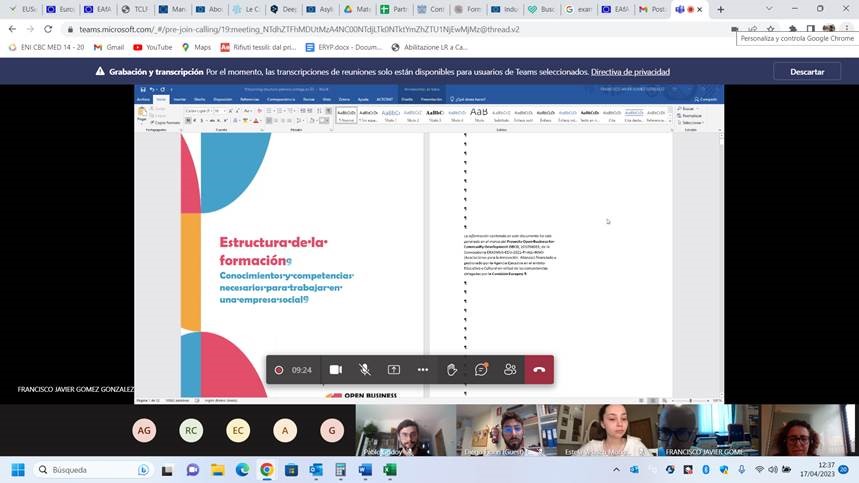Open the YouTube bookmark

[x=153, y=48]
